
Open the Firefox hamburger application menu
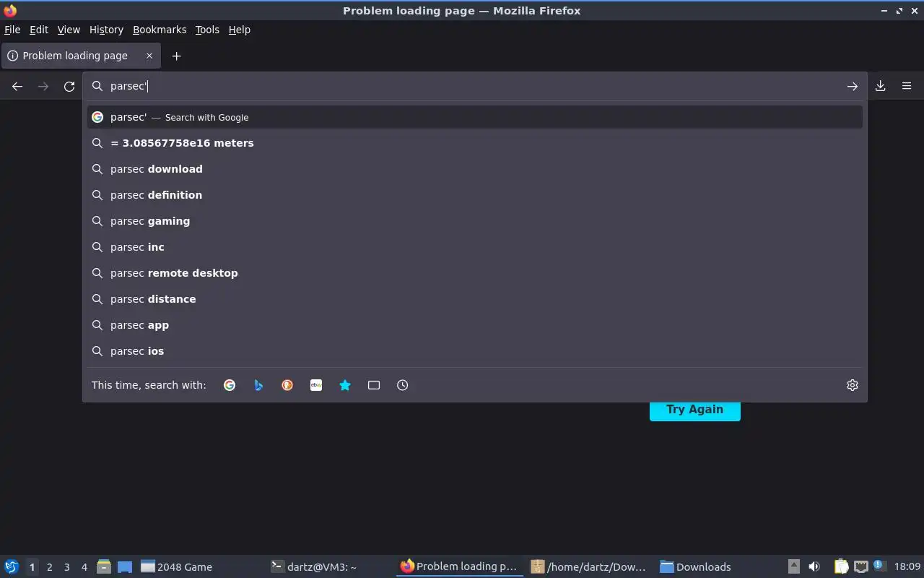tap(907, 86)
